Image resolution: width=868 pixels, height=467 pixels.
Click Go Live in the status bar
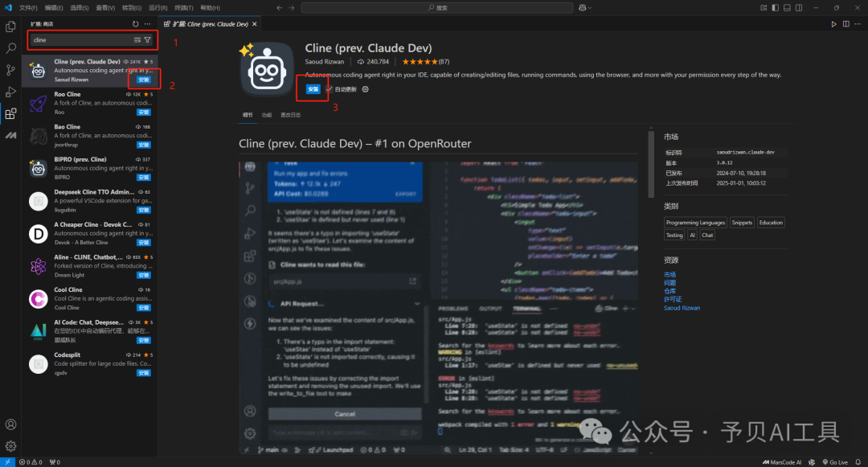[835, 462]
